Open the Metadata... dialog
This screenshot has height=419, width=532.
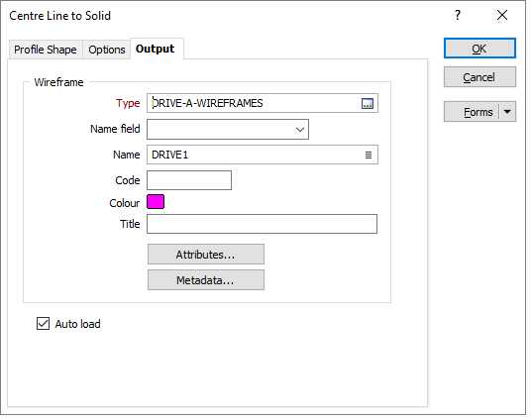point(206,280)
